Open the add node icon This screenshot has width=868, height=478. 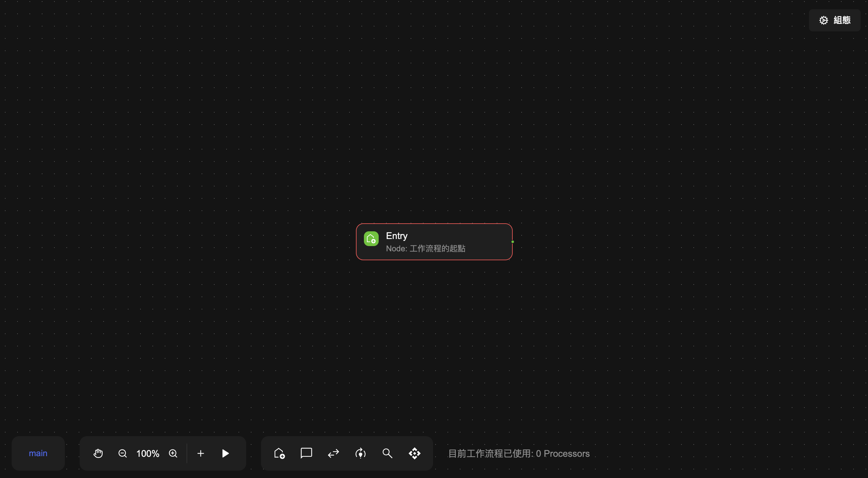pos(279,453)
